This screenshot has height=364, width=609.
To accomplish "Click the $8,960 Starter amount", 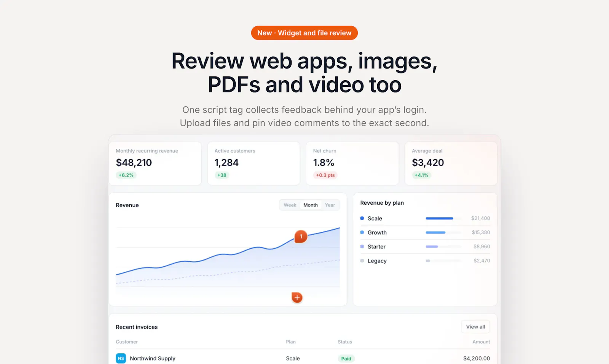I will coord(481,246).
